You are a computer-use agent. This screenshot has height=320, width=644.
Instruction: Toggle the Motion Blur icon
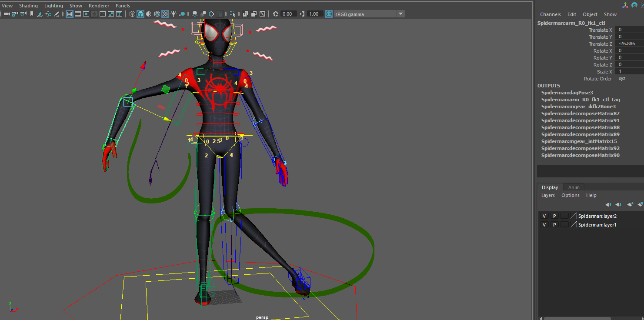tap(203, 14)
